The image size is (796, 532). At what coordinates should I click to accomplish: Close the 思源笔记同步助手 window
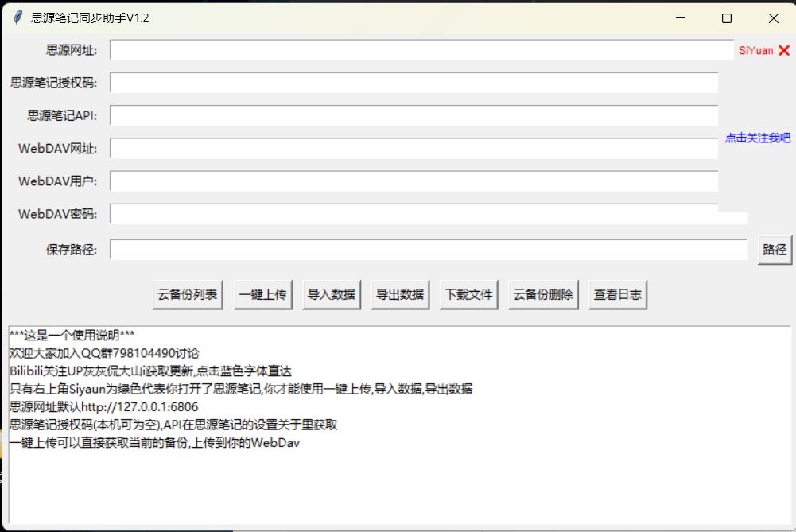click(773, 17)
